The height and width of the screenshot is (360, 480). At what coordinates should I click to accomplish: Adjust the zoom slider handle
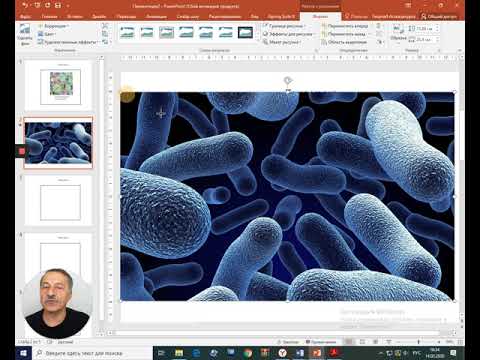tap(419, 342)
